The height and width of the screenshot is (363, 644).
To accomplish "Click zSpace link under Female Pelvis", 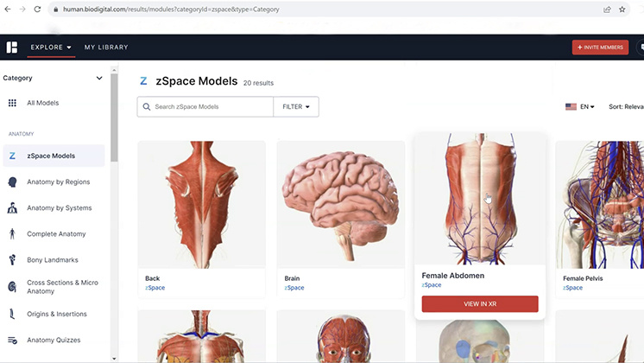I will (572, 288).
